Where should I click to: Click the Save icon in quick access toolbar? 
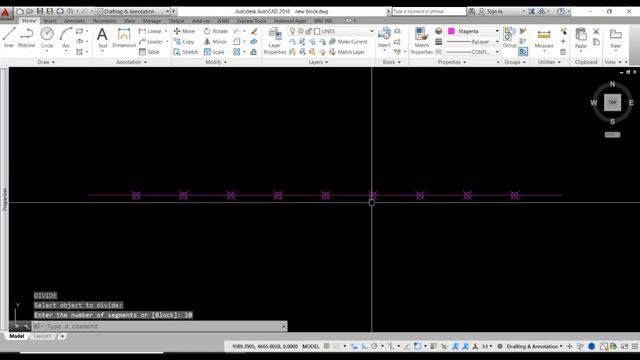point(40,11)
